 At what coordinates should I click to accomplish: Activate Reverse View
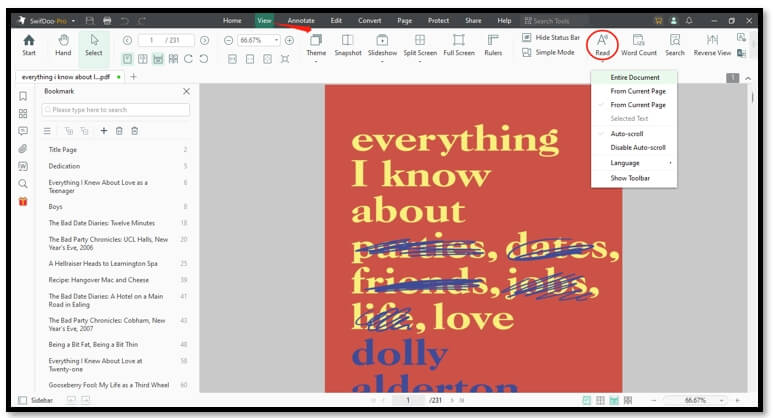tap(712, 45)
